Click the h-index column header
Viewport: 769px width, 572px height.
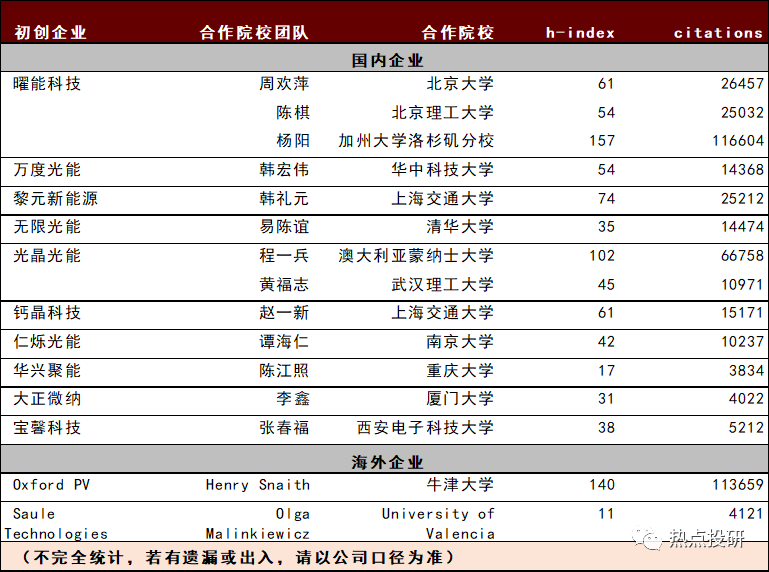[580, 33]
